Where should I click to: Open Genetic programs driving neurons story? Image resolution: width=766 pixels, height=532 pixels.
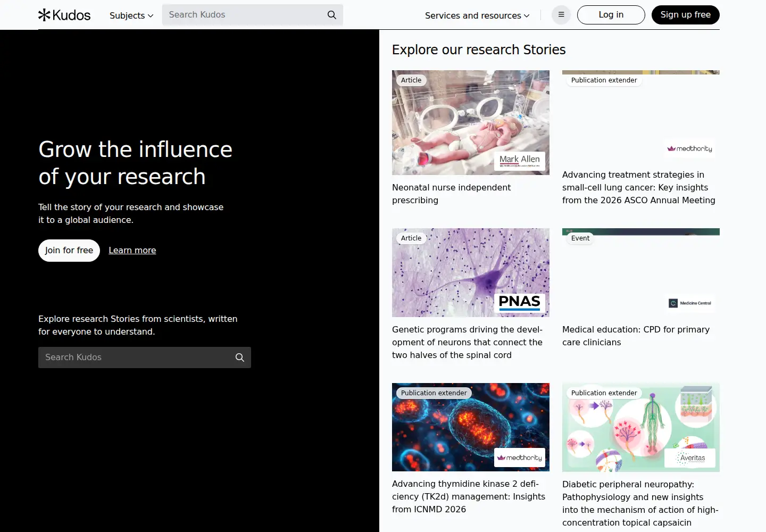(468, 342)
